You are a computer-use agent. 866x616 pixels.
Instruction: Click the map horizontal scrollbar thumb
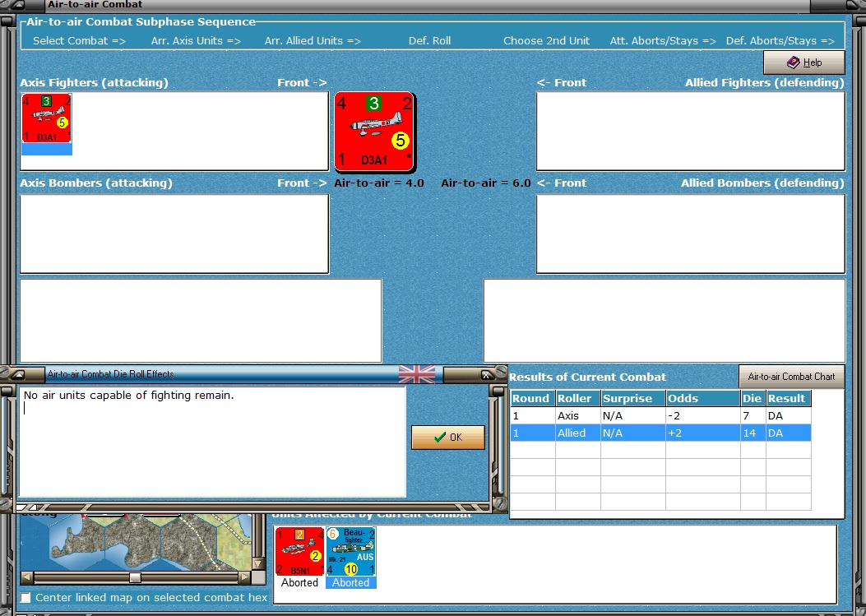(135, 577)
